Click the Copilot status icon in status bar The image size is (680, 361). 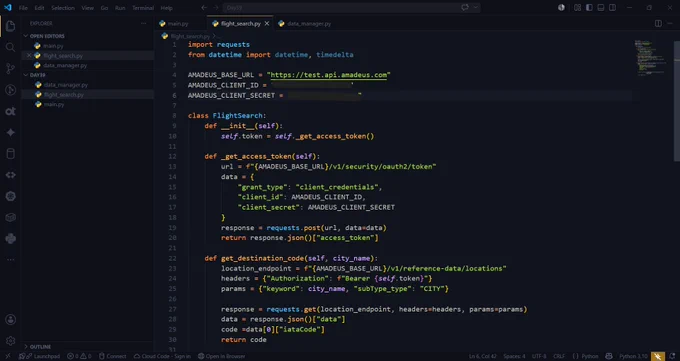(609, 356)
